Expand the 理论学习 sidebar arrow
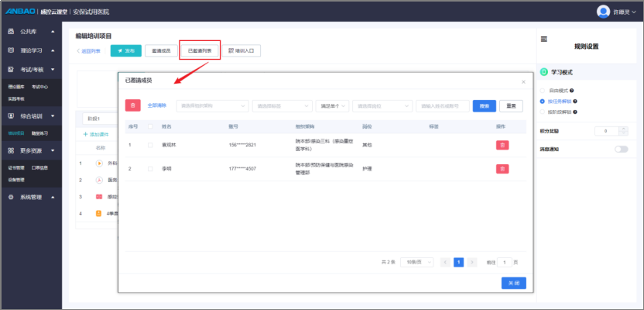Screen dimensions: 644x310 point(53,50)
